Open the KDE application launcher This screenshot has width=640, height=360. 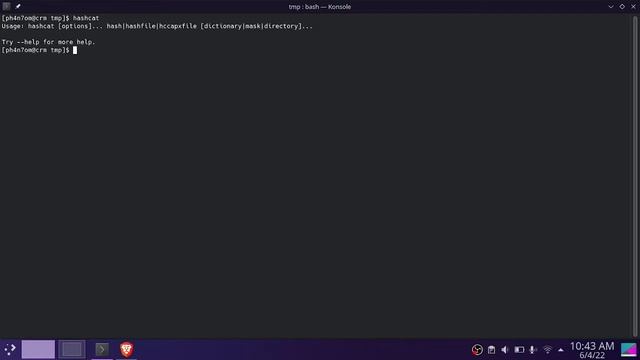pos(10,349)
